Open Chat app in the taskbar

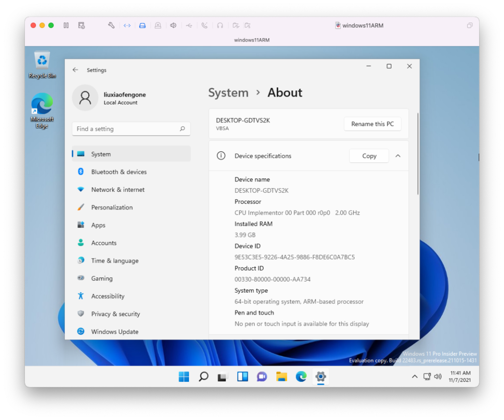[262, 377]
